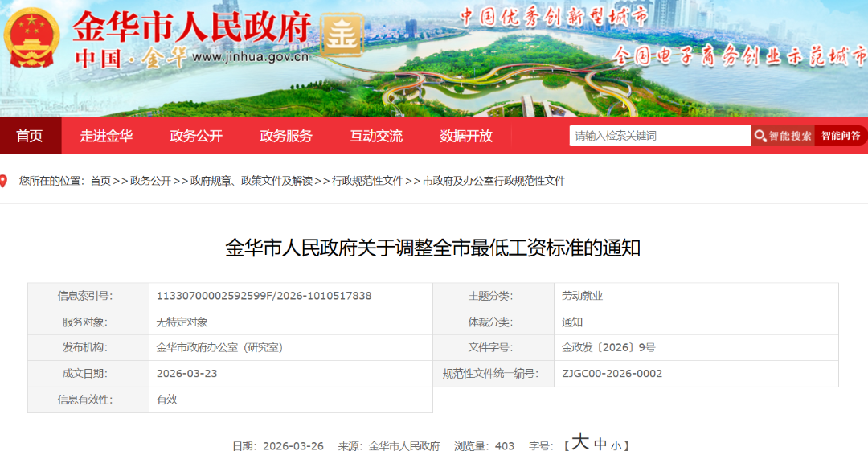868x455 pixels.
Task: Select index number 11330700002592599F/2026-1010517838
Action: coord(264,296)
